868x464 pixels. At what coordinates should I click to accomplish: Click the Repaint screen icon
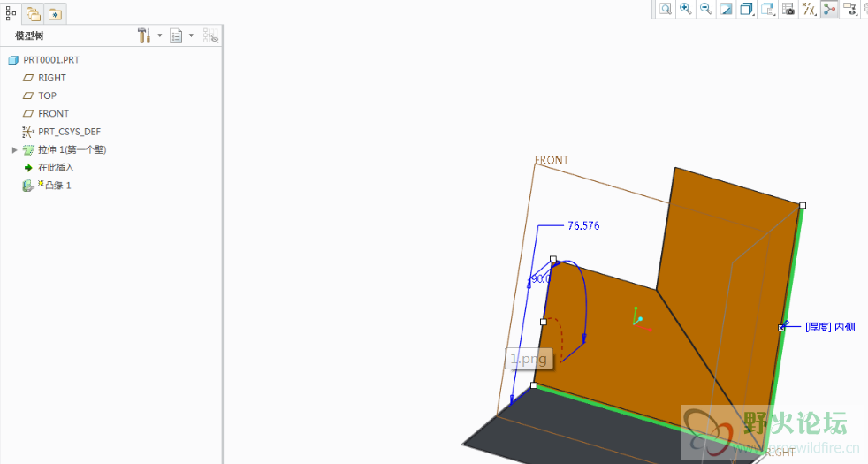pos(726,9)
